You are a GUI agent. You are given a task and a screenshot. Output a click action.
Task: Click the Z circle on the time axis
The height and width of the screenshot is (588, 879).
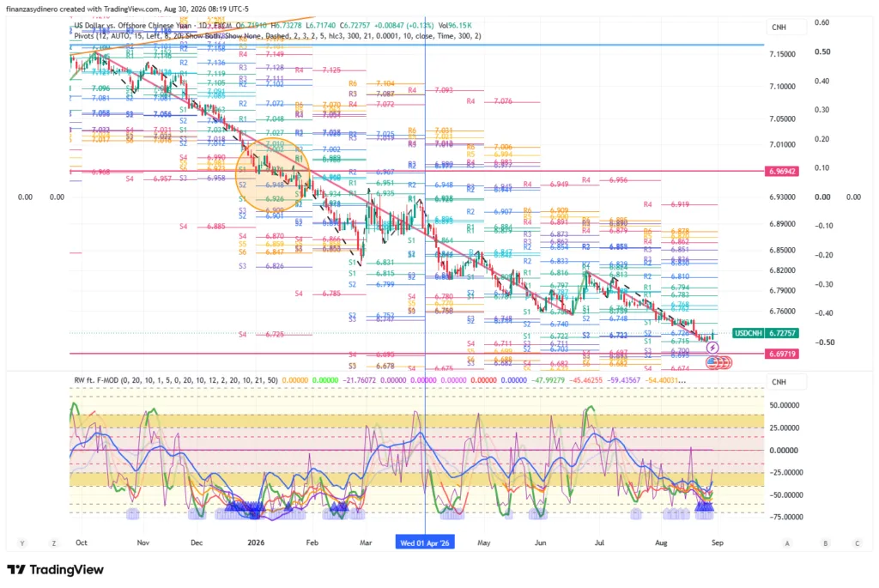(x=54, y=543)
